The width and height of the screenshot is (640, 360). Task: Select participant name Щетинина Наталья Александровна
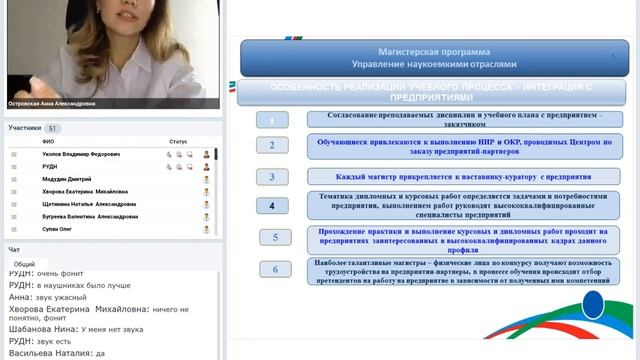[89, 204]
